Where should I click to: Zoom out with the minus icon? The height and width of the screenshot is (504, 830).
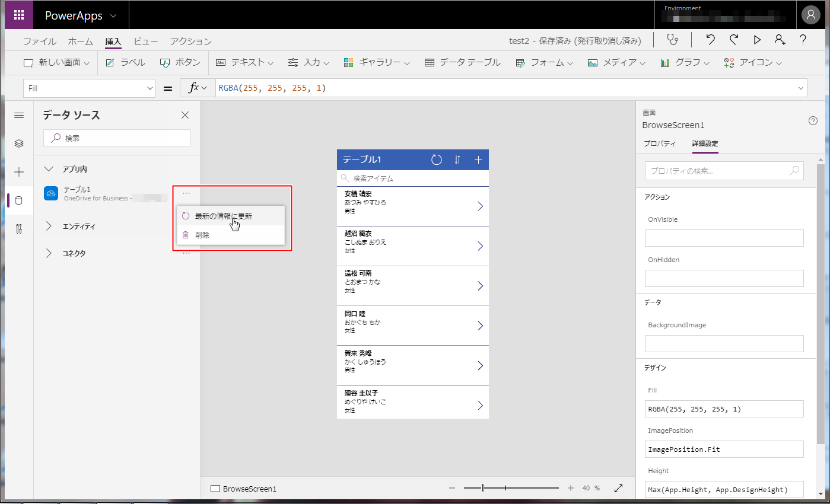452,488
